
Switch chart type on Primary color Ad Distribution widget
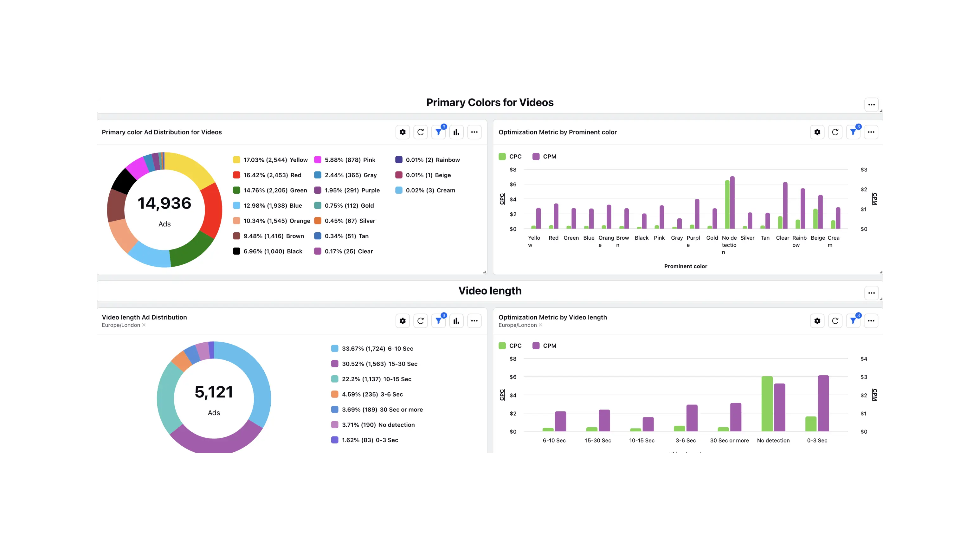pos(456,132)
